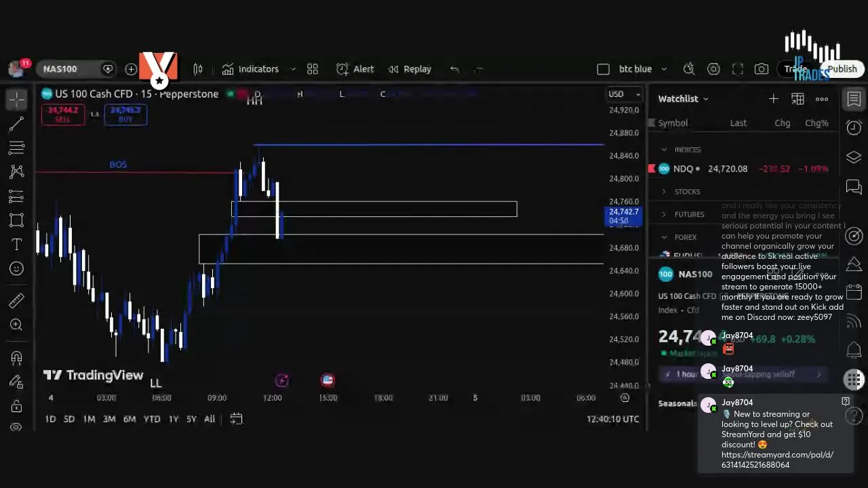Open the Indicators dialog
Viewport: 868px width, 488px height.
250,69
